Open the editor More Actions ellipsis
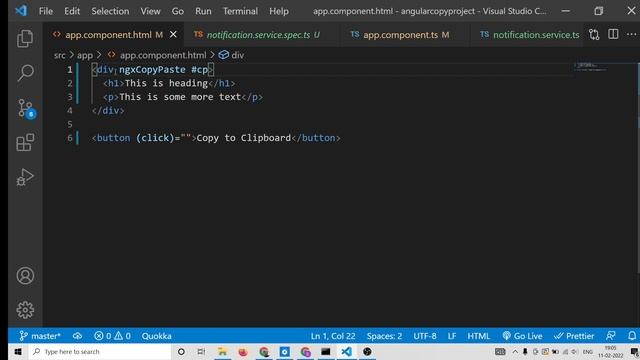 click(631, 34)
